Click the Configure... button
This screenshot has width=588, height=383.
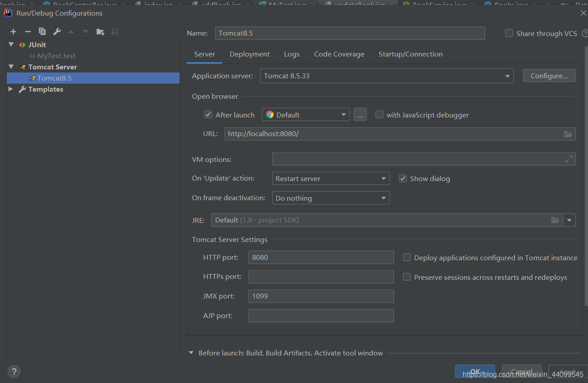pos(549,76)
